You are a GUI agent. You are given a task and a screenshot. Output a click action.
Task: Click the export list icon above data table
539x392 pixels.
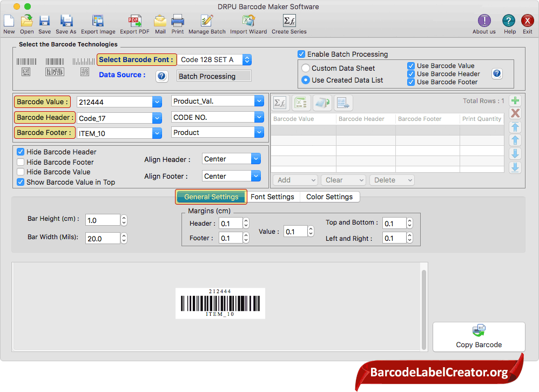click(x=343, y=103)
